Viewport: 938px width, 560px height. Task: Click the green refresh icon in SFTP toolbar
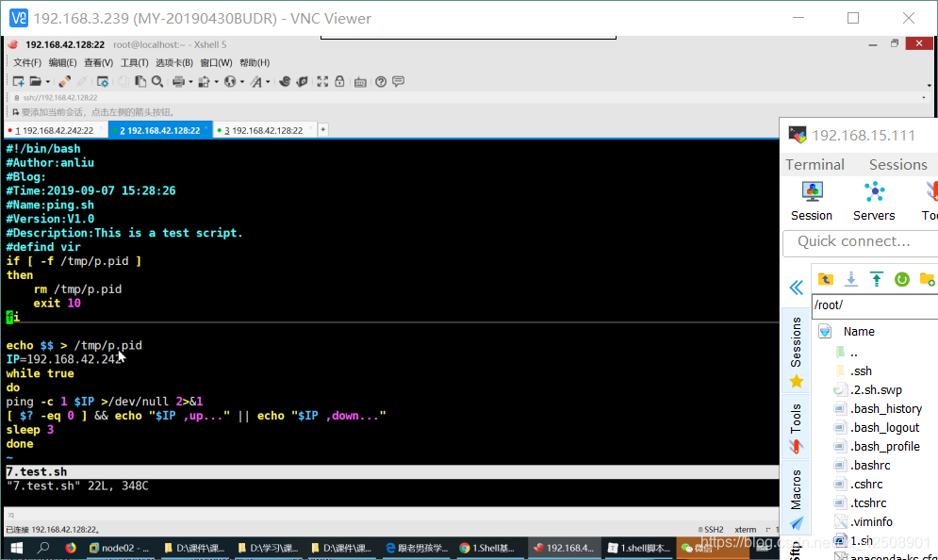click(x=902, y=279)
